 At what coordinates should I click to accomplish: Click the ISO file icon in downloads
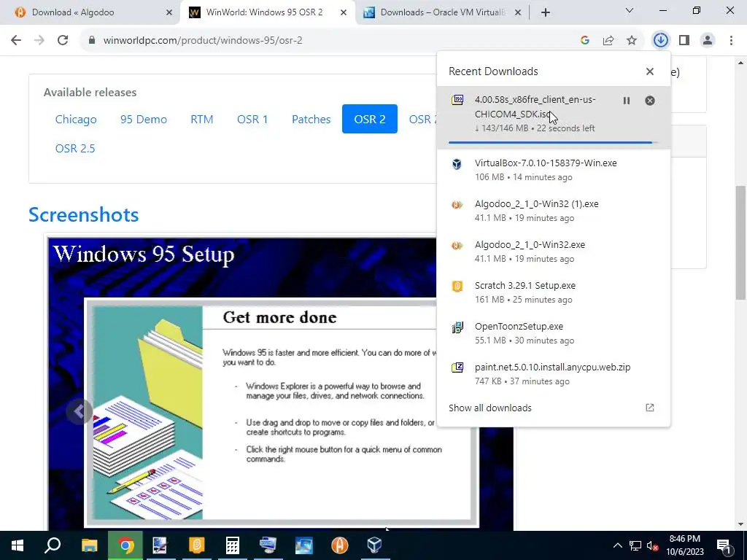click(x=457, y=100)
